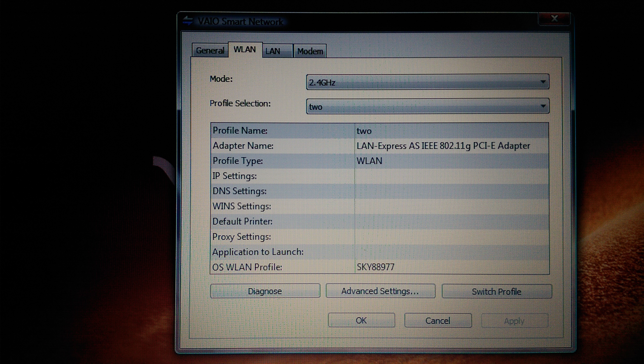644x364 pixels.
Task: Click the VAIO Smart Network title icon
Action: pyautogui.click(x=188, y=21)
